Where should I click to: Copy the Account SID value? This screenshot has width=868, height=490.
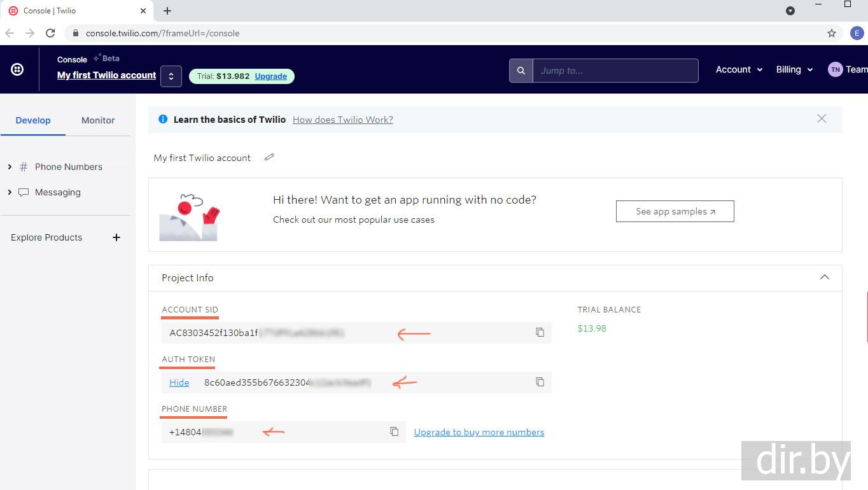click(x=540, y=332)
